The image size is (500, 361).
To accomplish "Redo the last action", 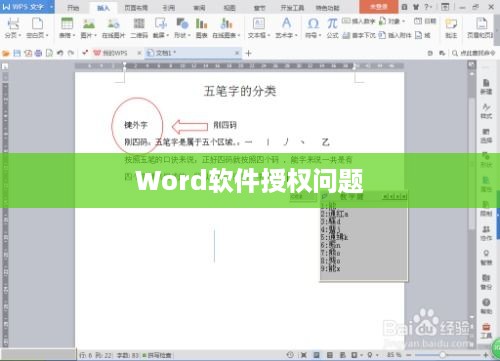I will [x=71, y=53].
